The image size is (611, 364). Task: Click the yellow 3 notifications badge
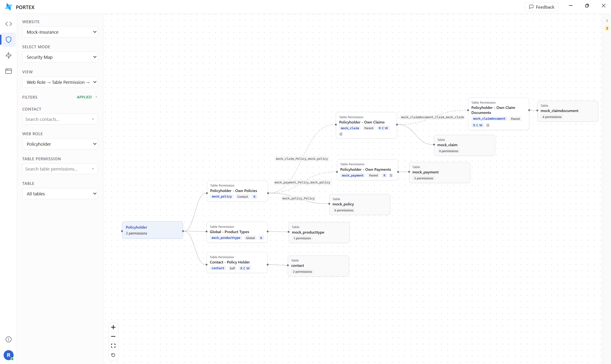click(607, 28)
